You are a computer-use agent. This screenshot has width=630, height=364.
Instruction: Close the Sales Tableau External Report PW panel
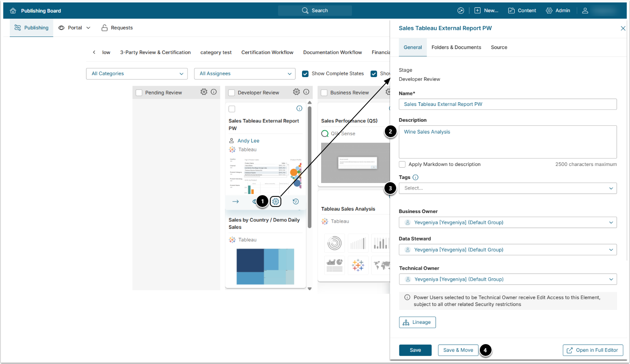(x=623, y=28)
